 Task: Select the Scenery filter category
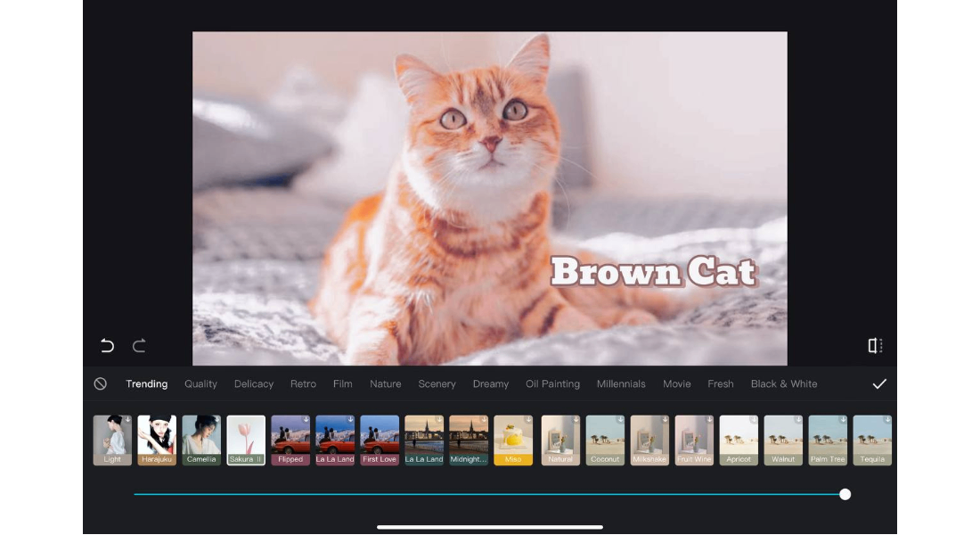click(x=437, y=383)
